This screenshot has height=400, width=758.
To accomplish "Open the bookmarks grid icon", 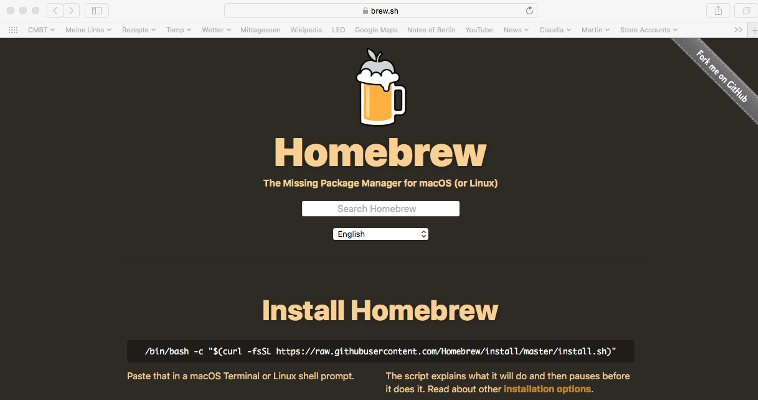I will tap(13, 30).
